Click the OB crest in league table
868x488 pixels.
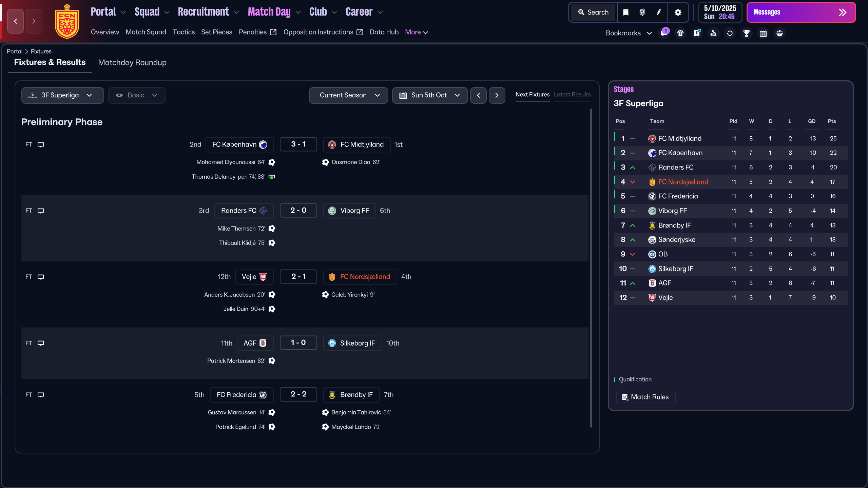click(x=652, y=254)
